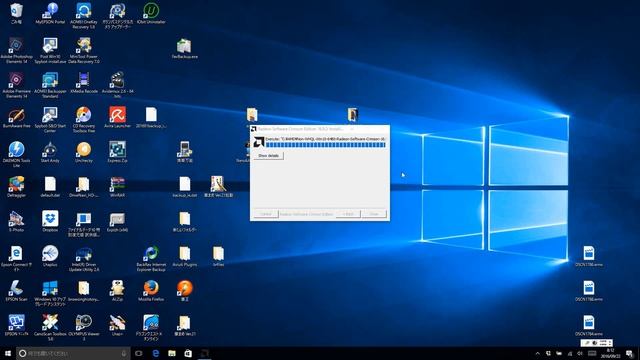The image size is (640, 360).
Task: Open Task View from the taskbar
Action: [x=139, y=353]
